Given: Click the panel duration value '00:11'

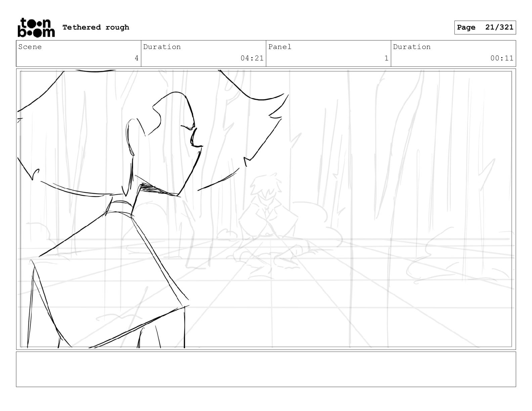Looking at the screenshot, I should click(x=502, y=58).
